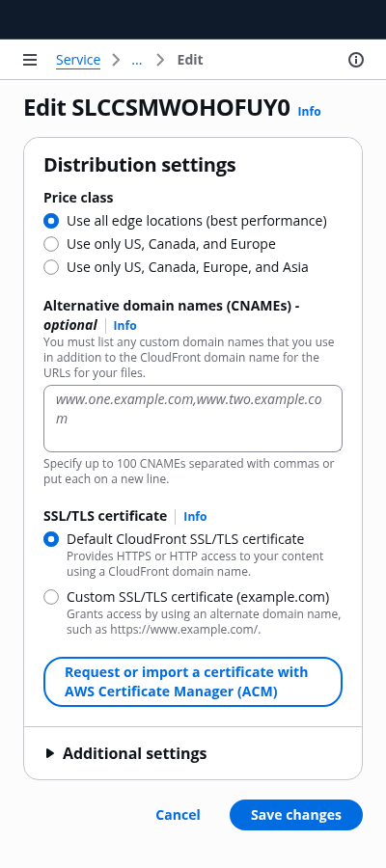The width and height of the screenshot is (386, 868).
Task: Open Info link for SSL/TLS certificate
Action: point(195,517)
